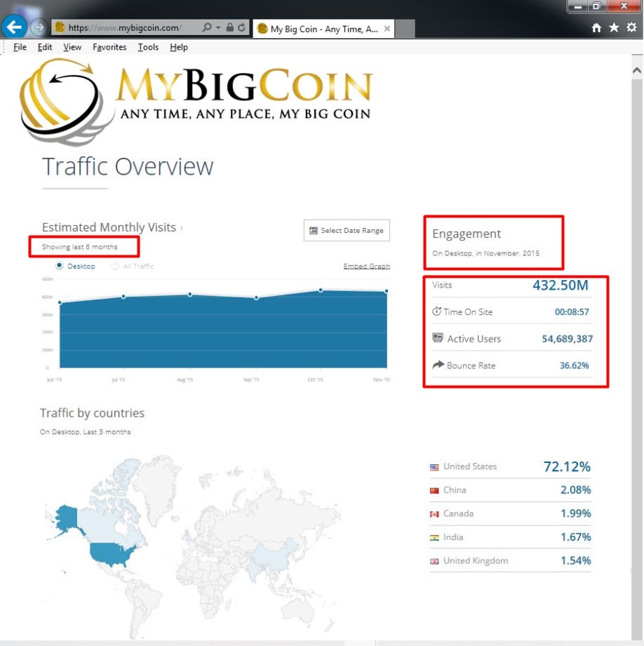
Task: Click the Traffic Overview heading
Action: click(128, 166)
